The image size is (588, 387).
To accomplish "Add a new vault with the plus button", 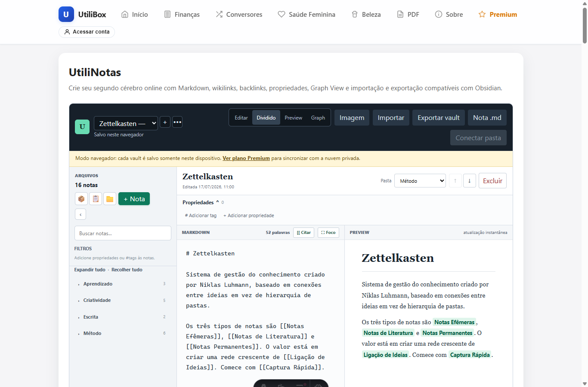I will [165, 122].
